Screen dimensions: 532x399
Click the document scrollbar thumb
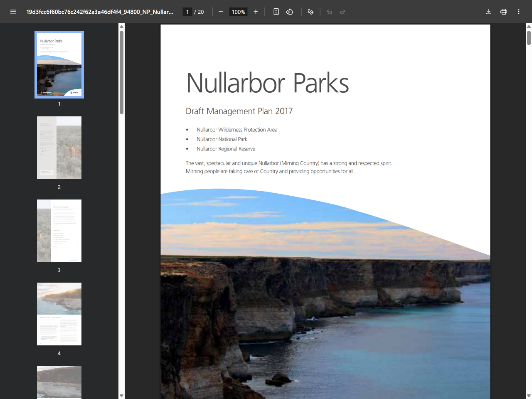click(x=529, y=38)
